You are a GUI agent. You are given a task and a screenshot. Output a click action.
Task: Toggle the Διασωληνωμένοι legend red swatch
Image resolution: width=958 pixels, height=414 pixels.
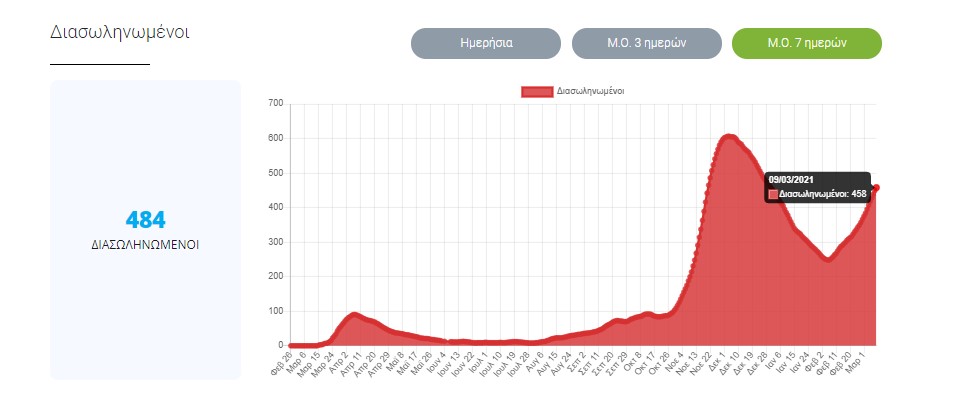[537, 91]
